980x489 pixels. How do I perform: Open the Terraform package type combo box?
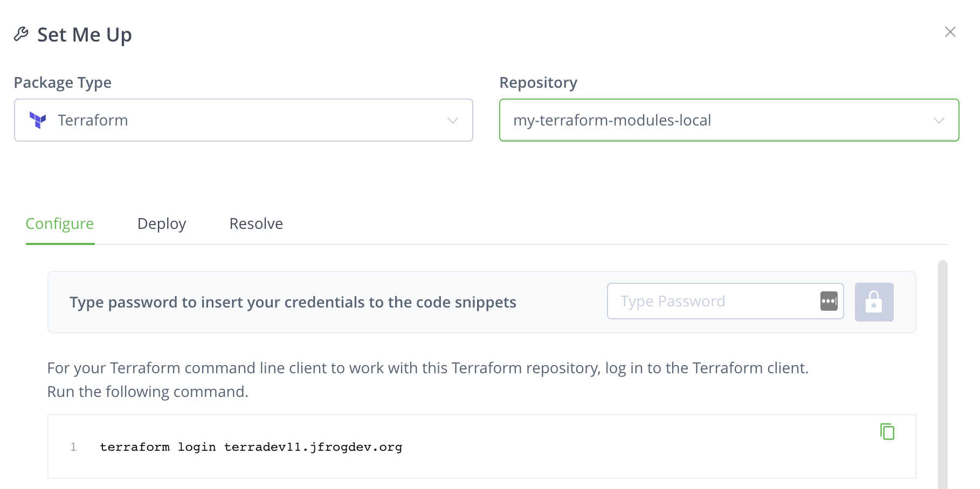[x=243, y=120]
